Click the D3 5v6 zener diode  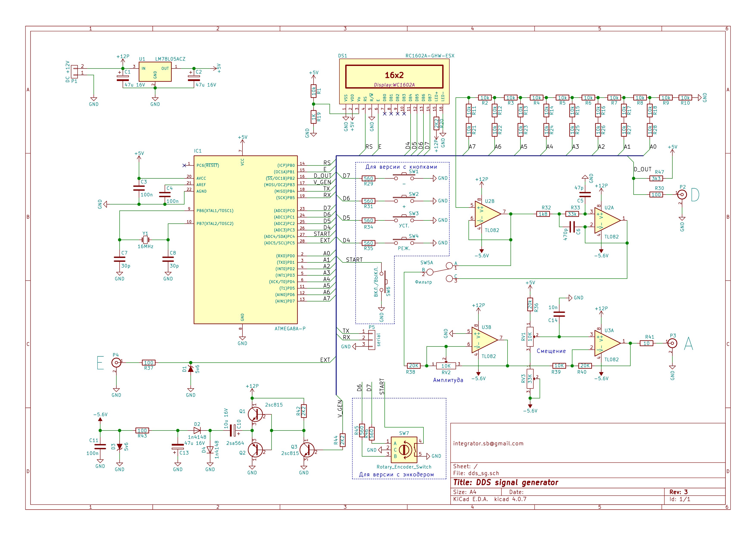point(120,447)
